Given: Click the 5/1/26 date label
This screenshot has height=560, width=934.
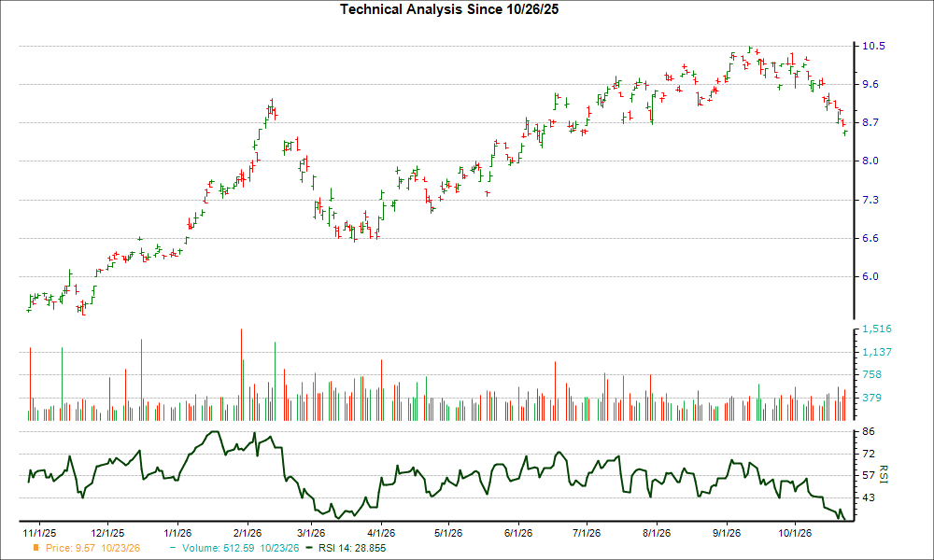Looking at the screenshot, I should coord(448,533).
